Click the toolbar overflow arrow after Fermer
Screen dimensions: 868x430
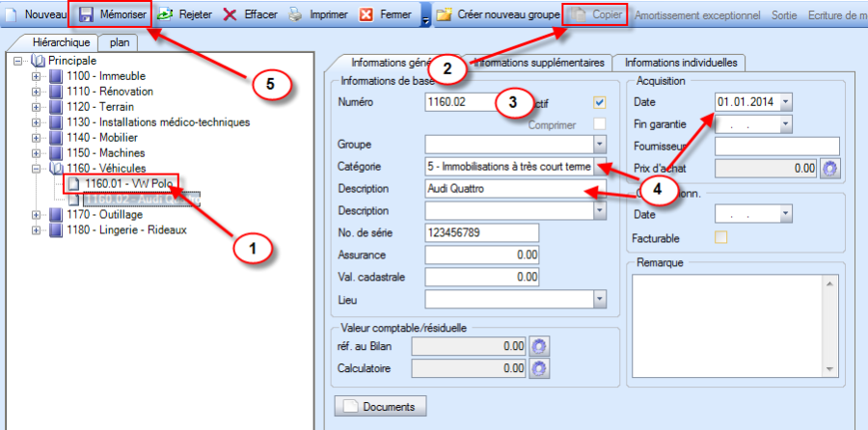point(425,21)
